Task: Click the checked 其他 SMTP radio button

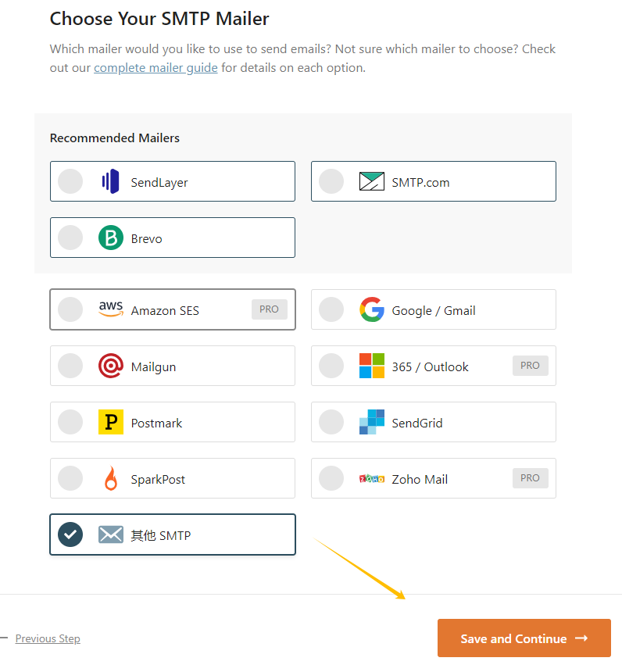Action: click(70, 534)
